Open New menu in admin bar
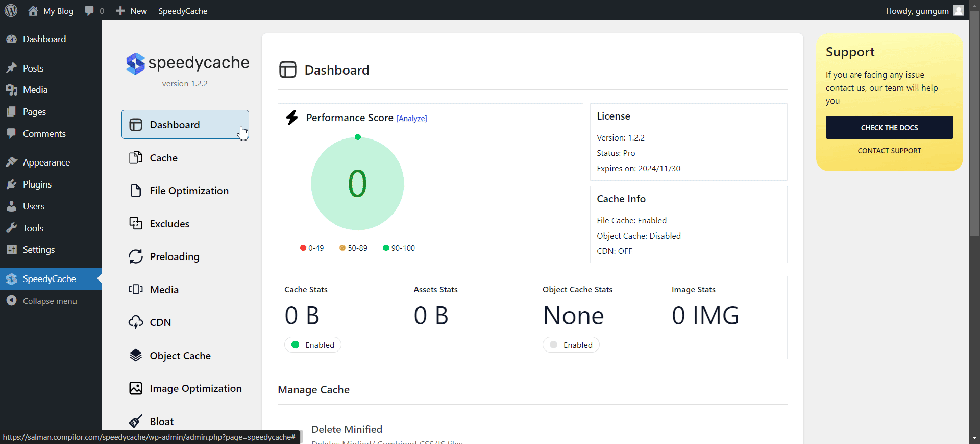The width and height of the screenshot is (980, 444). [x=131, y=11]
